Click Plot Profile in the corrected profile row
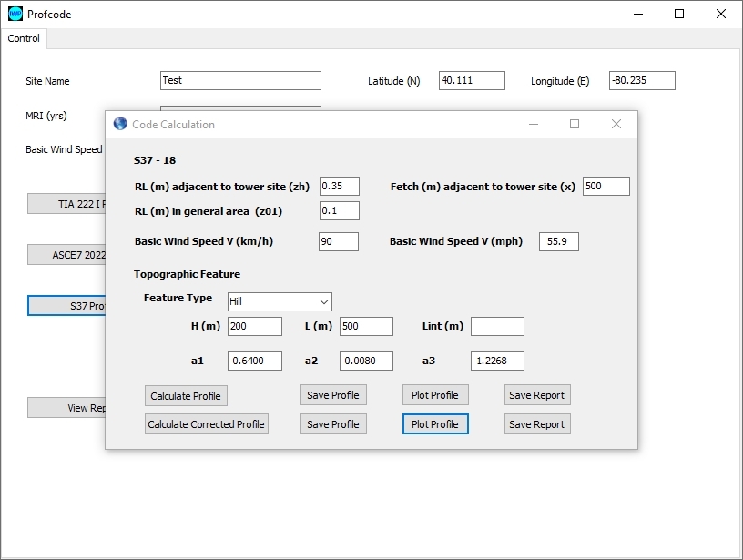 point(435,424)
